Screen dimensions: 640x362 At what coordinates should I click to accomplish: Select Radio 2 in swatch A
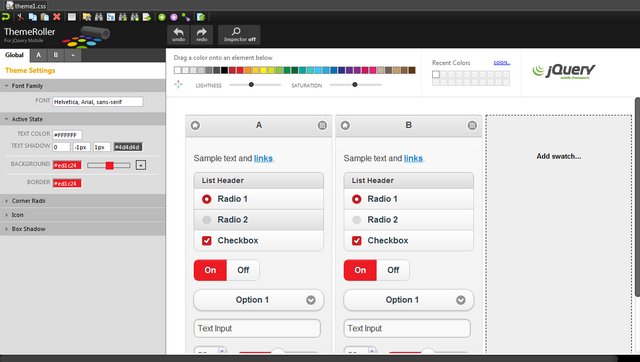coord(259,220)
